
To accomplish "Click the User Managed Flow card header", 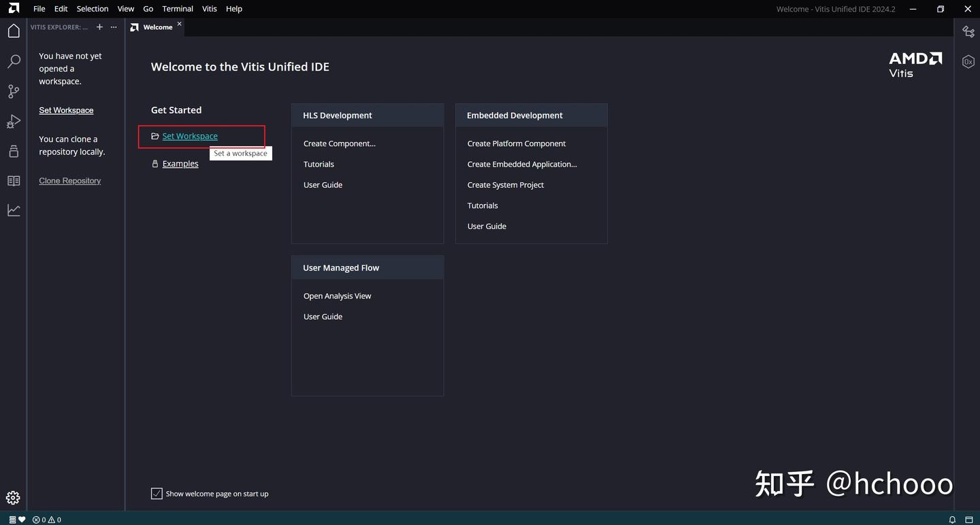I will (x=367, y=268).
